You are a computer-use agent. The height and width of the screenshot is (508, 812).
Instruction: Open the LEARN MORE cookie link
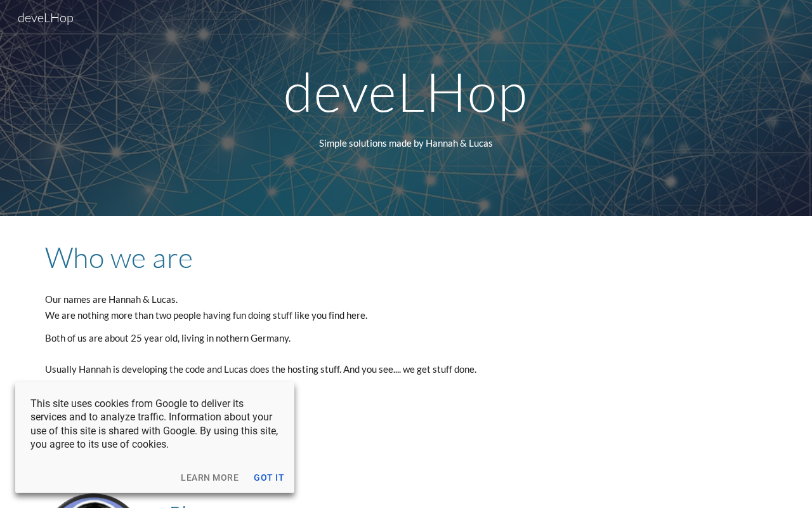(x=209, y=478)
